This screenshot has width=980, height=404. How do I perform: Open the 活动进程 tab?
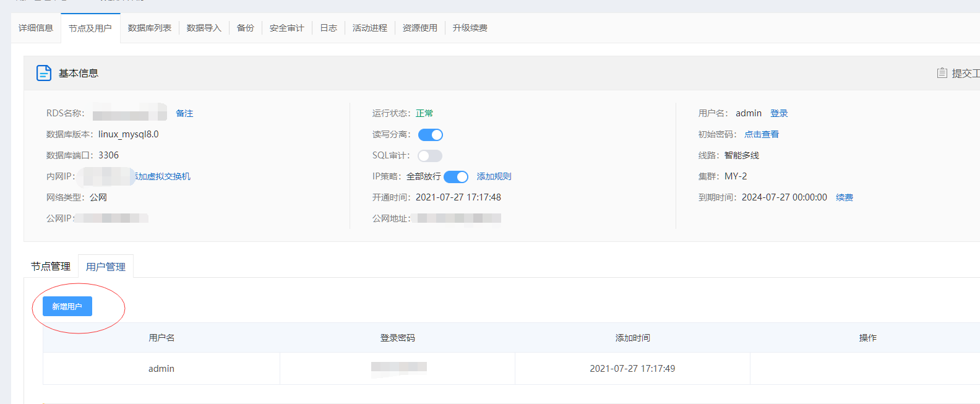click(370, 28)
